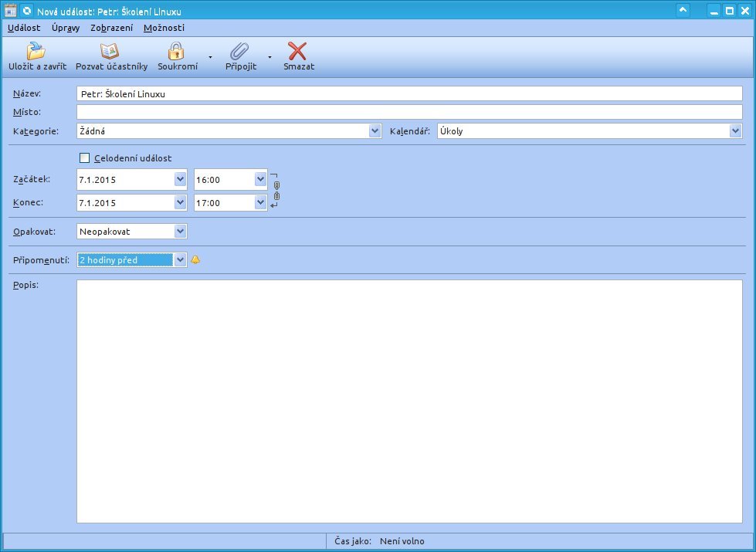Click the round pin icon in the title bar

click(x=27, y=11)
